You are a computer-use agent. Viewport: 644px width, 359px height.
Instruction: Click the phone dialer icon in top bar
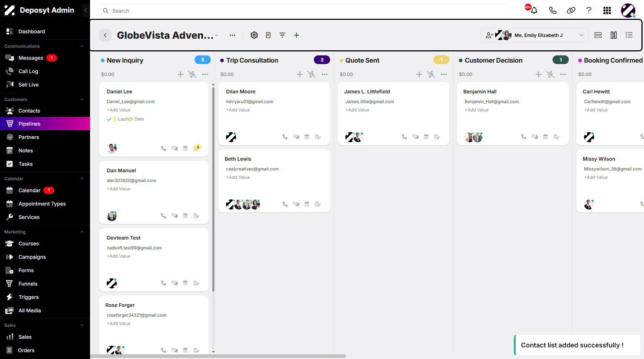coord(553,10)
